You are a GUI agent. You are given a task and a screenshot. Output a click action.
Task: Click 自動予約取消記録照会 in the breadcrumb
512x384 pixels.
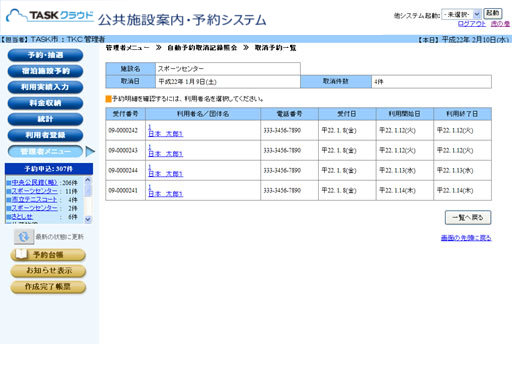202,48
